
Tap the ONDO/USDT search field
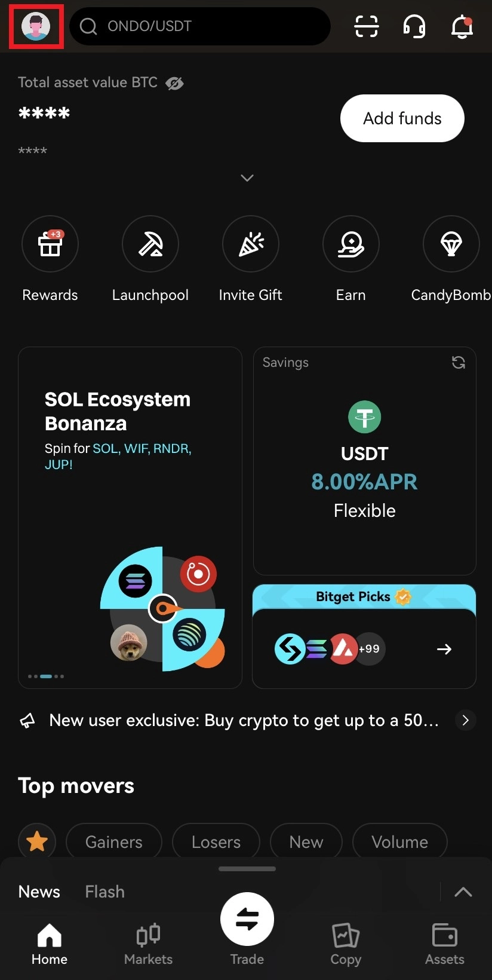tap(200, 26)
